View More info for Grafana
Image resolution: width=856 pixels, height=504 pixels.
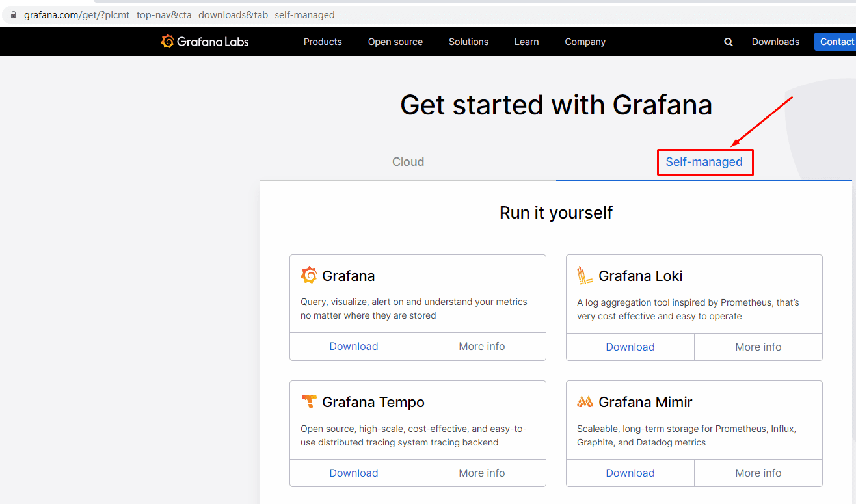coord(482,347)
